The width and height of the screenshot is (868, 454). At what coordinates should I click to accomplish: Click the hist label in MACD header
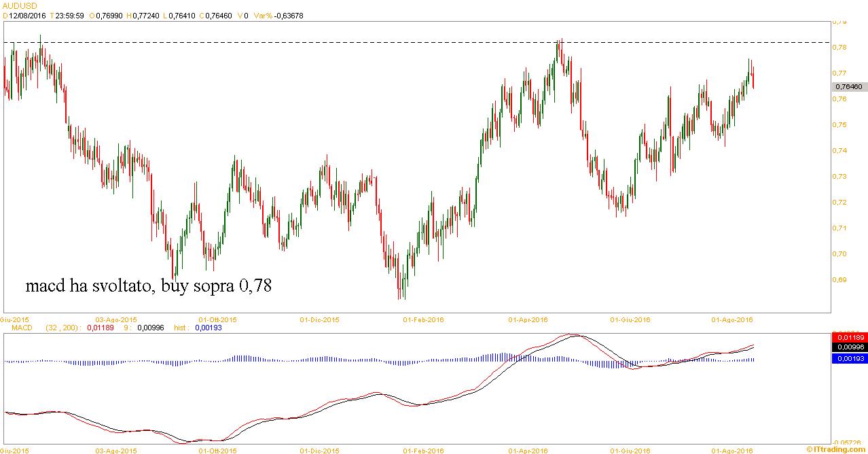[183, 328]
